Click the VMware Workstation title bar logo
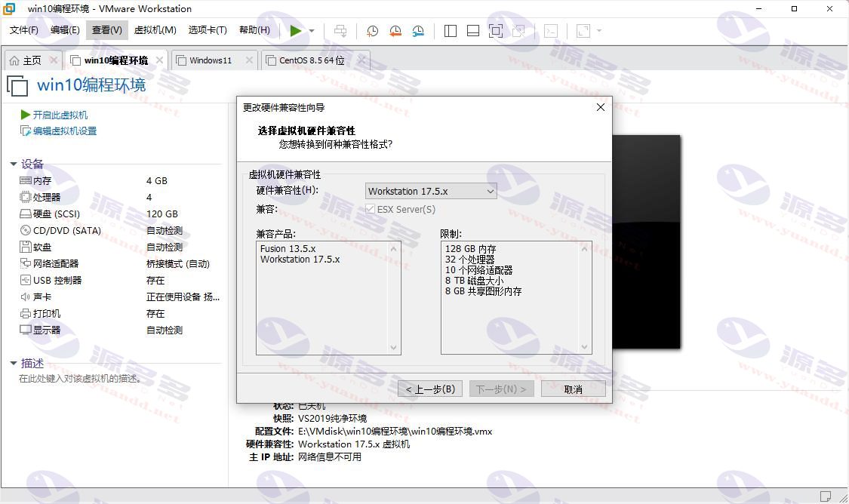The image size is (849, 504). pyautogui.click(x=9, y=8)
